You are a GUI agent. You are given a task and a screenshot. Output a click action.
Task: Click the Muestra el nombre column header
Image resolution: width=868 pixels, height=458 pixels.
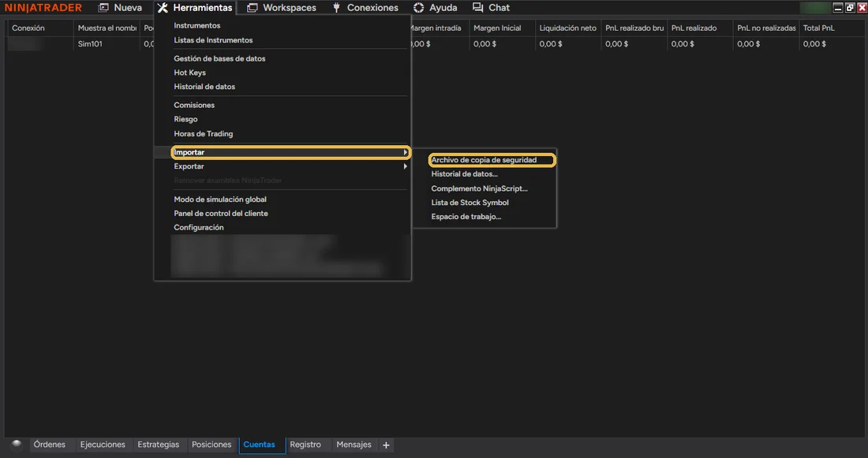pyautogui.click(x=107, y=28)
